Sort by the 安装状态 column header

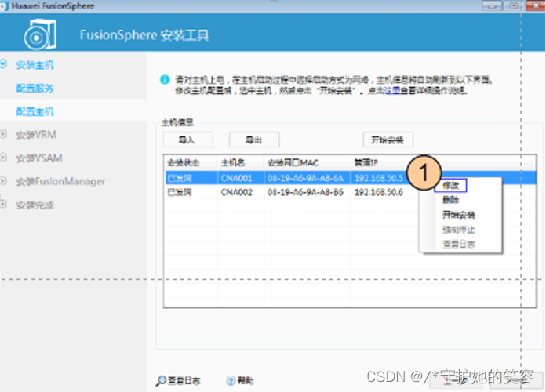click(183, 162)
